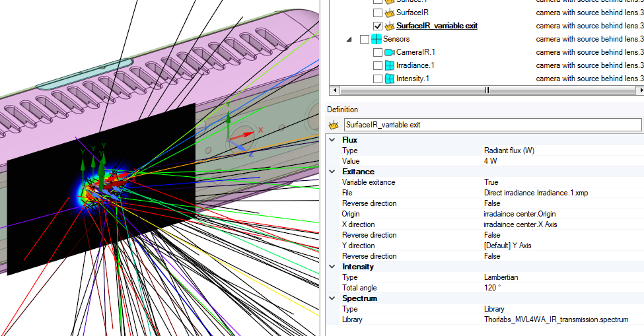The image size is (644, 336).
Task: Collapse the Flux property section
Action: (332, 140)
